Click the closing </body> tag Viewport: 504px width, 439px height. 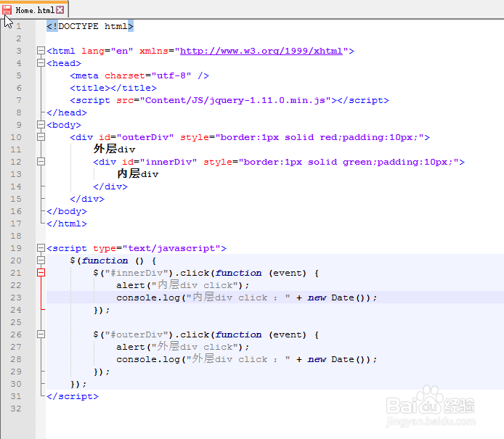[x=67, y=211]
